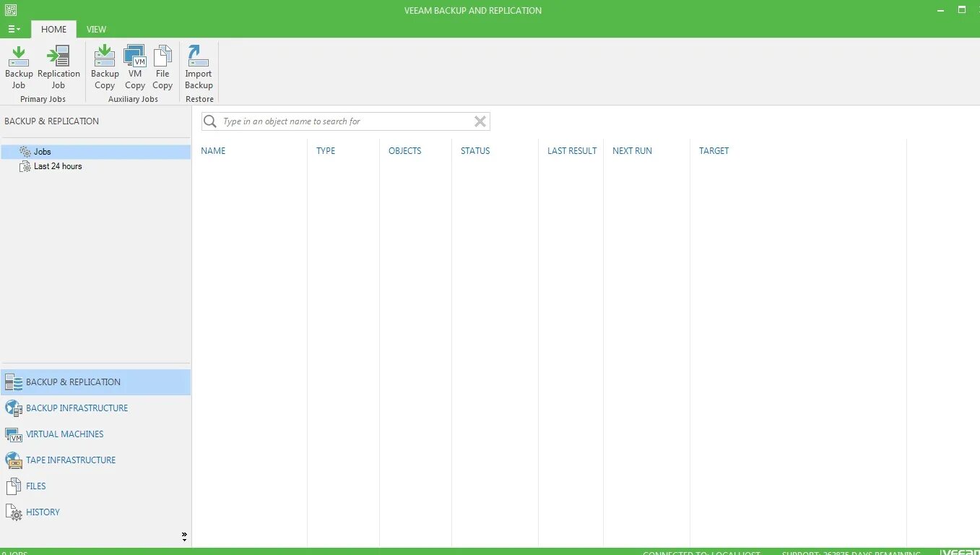Expand navigation pane options chevron

click(184, 537)
